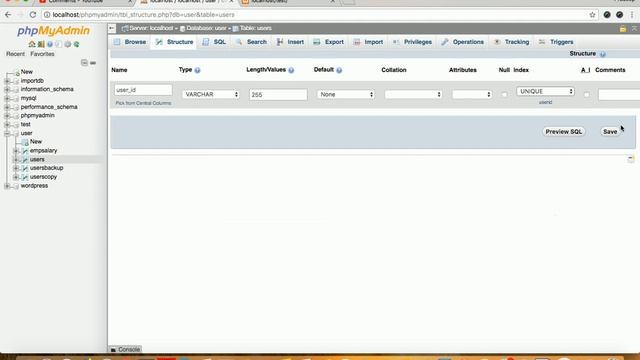Expand the information_schema database node
640x360 pixels.
tap(7, 89)
